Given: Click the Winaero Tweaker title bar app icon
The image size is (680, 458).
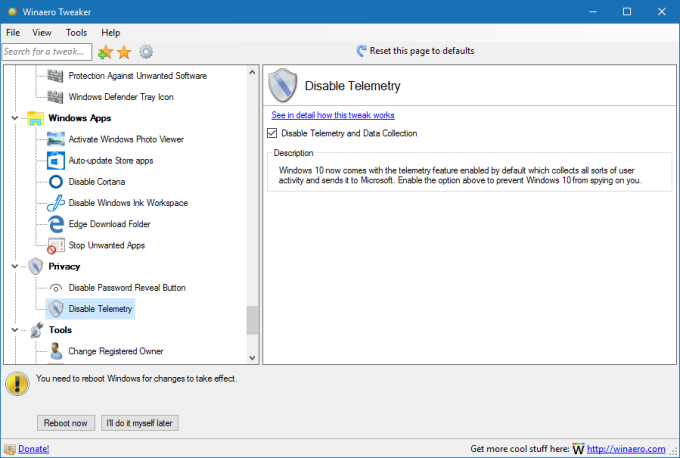Looking at the screenshot, I should (12, 12).
